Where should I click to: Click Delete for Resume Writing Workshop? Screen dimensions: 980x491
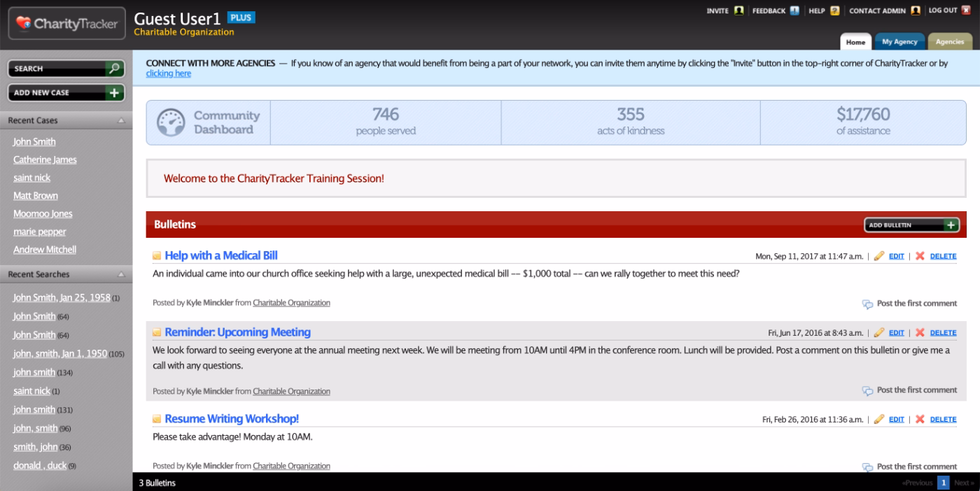pos(943,420)
